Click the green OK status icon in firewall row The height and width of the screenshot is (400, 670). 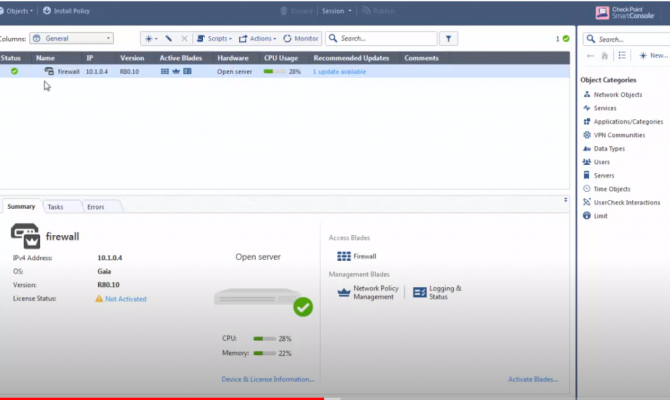[x=15, y=71]
